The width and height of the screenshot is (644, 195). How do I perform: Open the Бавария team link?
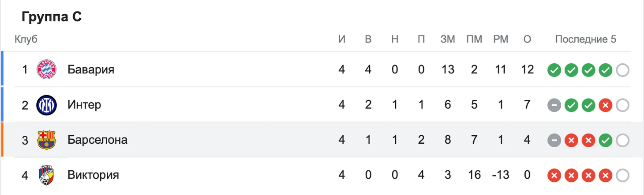(91, 69)
